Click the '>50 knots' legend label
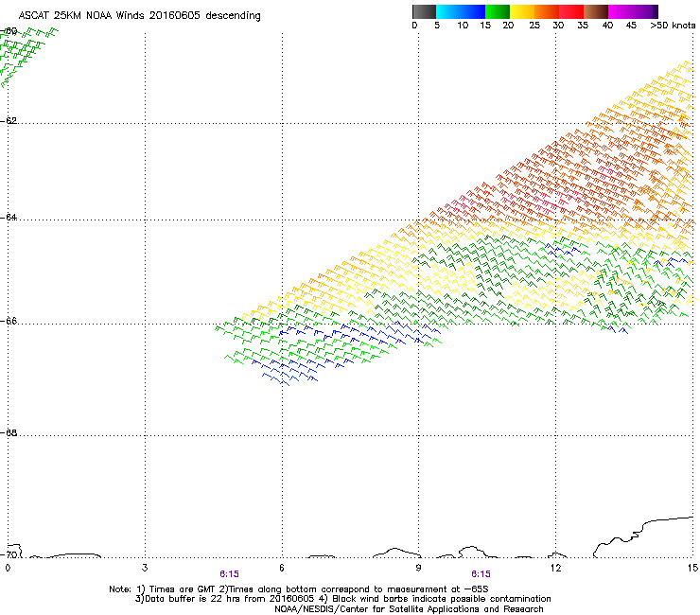Viewport: 700px width, 615px height. [673, 26]
